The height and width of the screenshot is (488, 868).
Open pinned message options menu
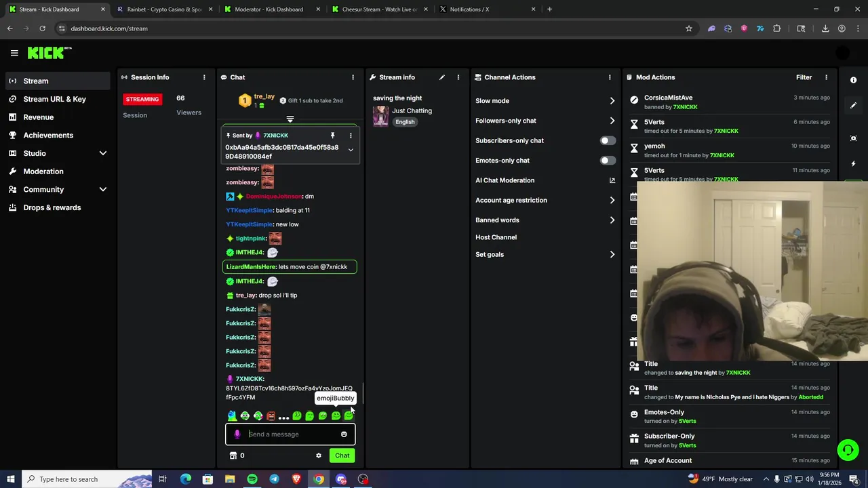(x=351, y=136)
